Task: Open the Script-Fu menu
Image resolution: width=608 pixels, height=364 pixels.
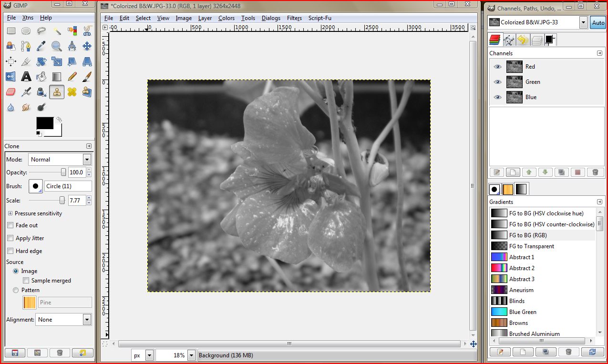Action: pos(319,18)
